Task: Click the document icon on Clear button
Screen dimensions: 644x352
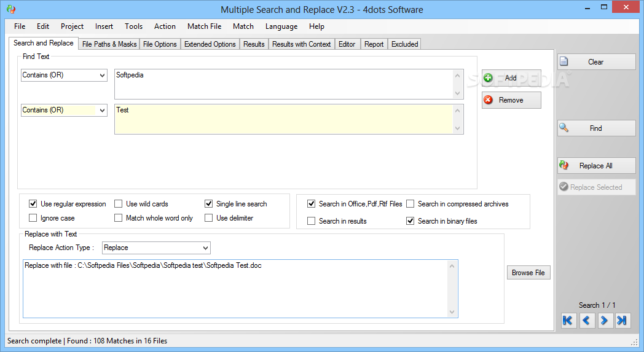Action: [564, 61]
